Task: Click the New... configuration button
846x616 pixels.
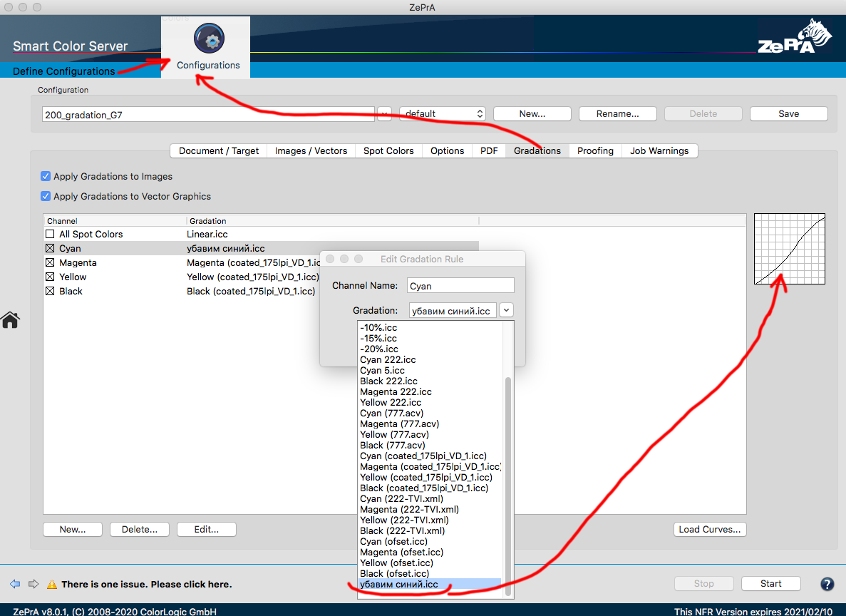Action: point(532,114)
